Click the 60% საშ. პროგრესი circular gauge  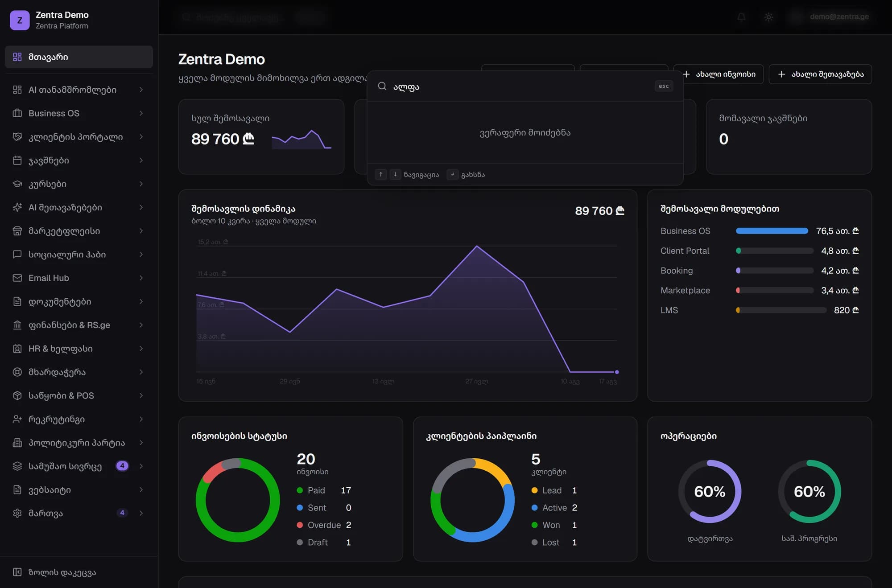(809, 491)
